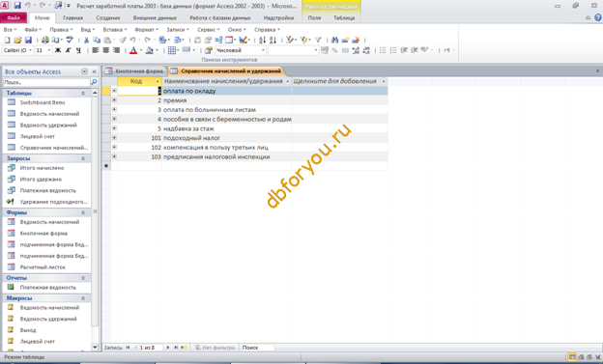Switch to the Внешние данные ribbon tab

[x=155, y=17]
